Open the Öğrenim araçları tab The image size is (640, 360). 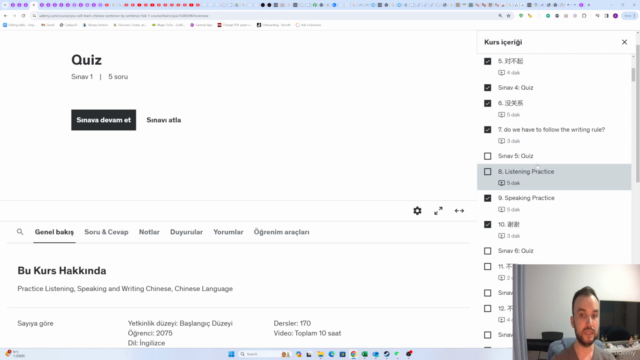coord(281,232)
